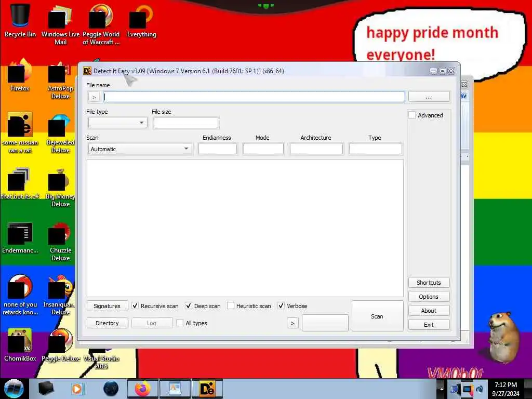532x399 pixels.
Task: Open the black box taskbar icon
Action: pos(46,389)
